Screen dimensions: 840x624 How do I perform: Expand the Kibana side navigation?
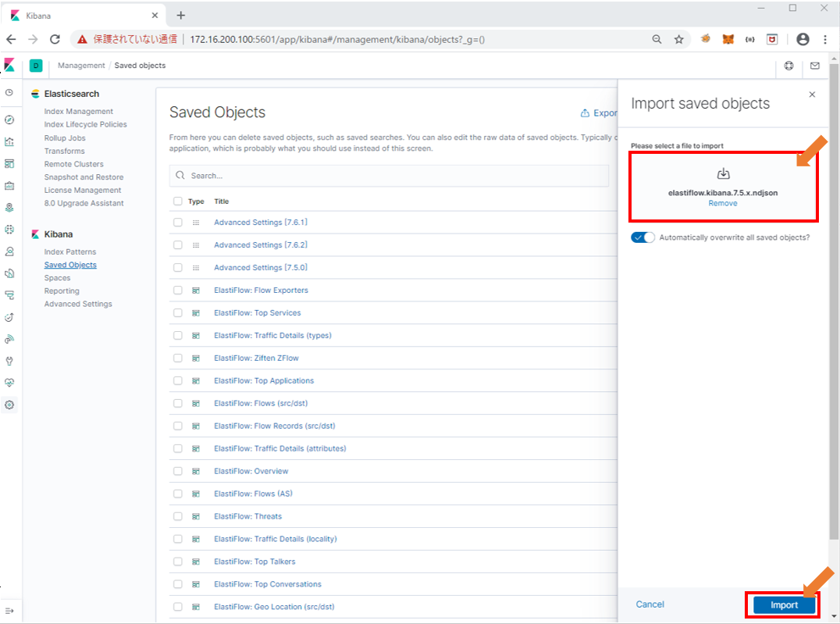pyautogui.click(x=9, y=611)
